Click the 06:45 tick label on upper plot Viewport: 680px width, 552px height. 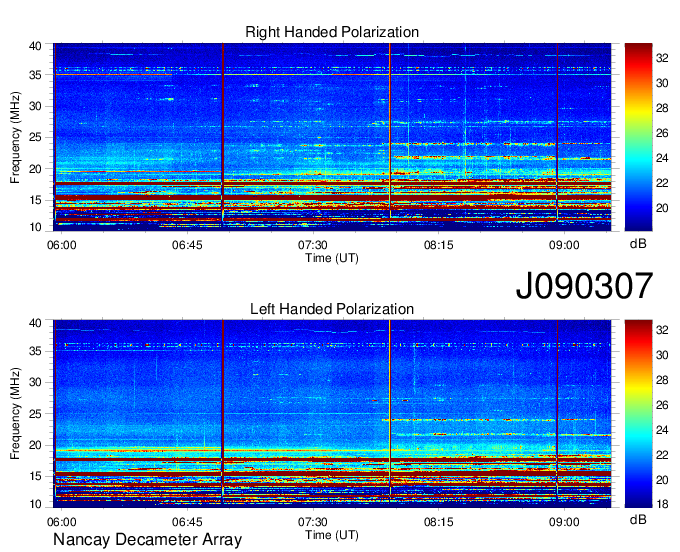[187, 245]
